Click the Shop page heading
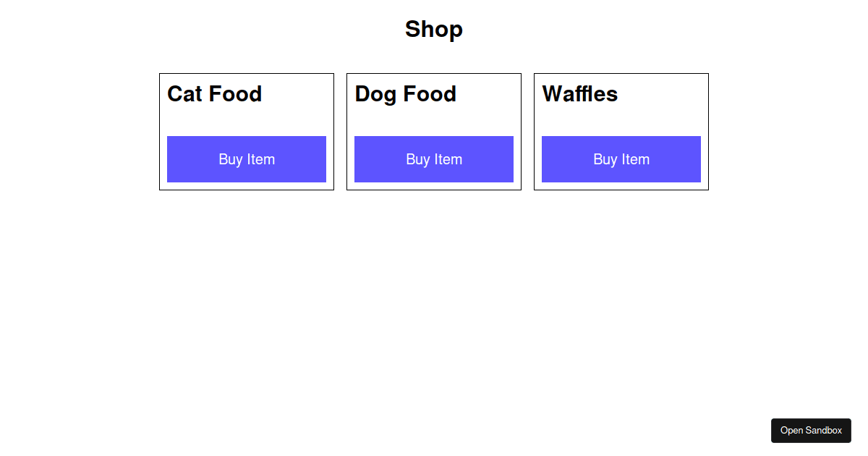868x456 pixels. 434,29
